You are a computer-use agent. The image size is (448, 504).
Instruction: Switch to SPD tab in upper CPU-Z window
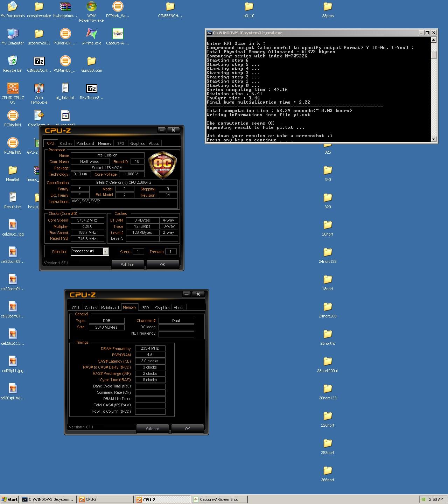[121, 143]
